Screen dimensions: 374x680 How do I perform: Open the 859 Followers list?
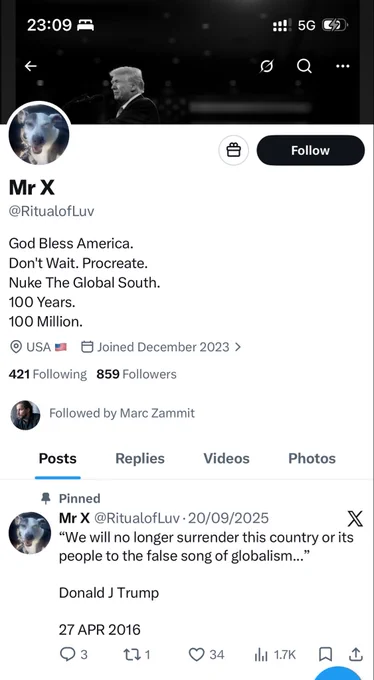[x=137, y=374]
